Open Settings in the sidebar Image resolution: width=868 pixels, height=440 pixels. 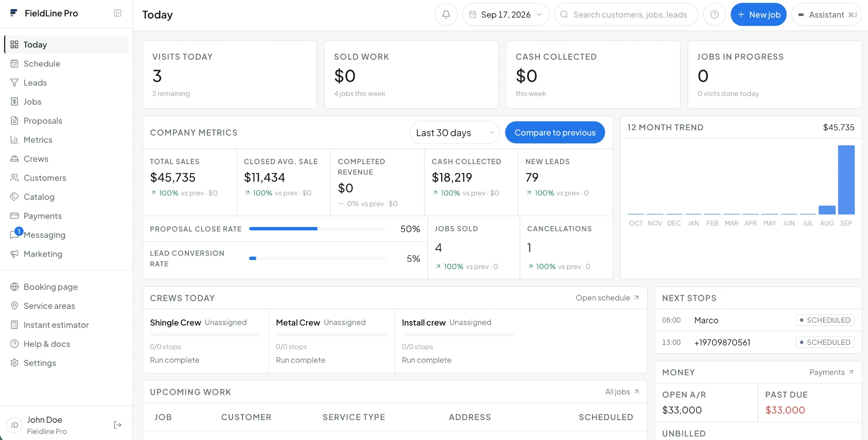tap(66, 363)
